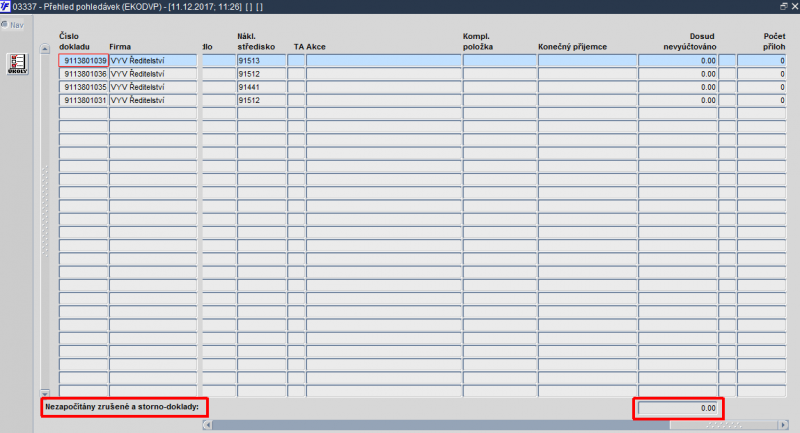Click the Počet příloh column header

pyautogui.click(x=774, y=41)
